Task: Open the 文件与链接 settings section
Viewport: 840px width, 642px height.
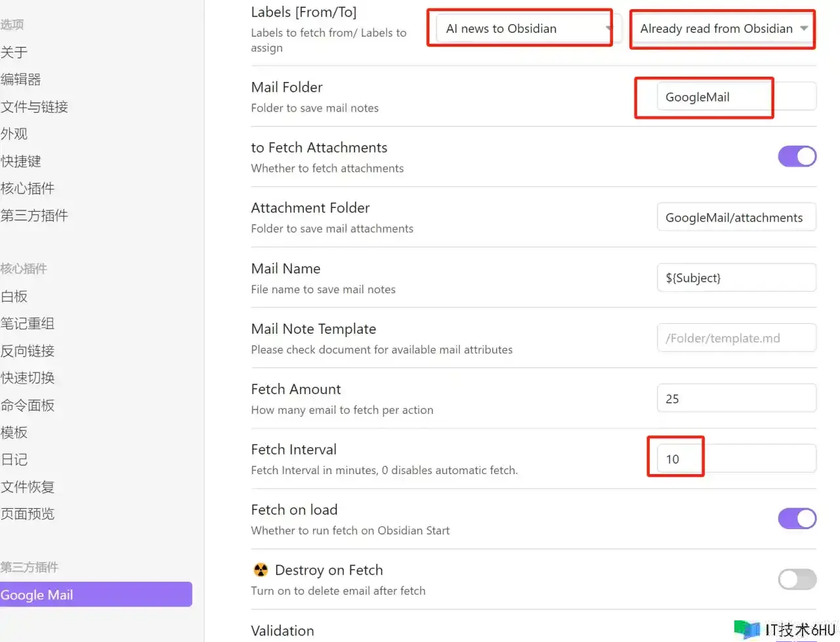Action: [x=34, y=107]
